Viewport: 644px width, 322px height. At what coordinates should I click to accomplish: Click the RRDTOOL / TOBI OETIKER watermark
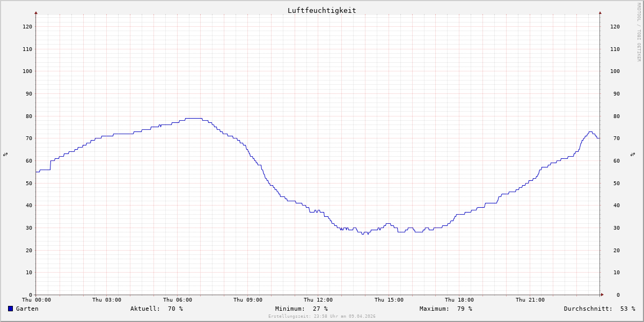pos(639,32)
